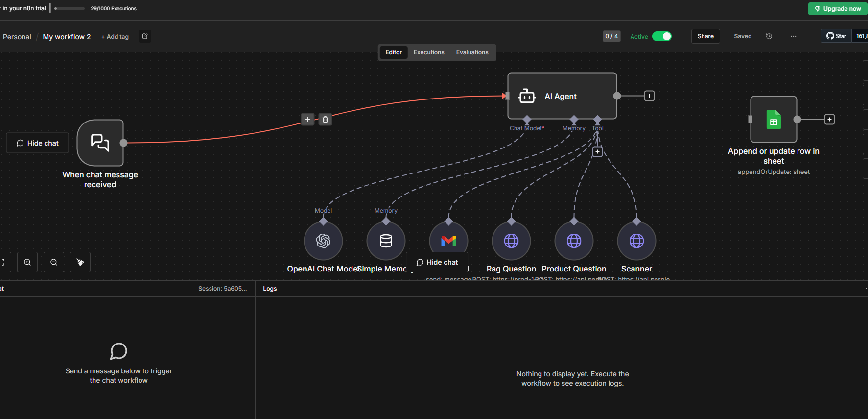Tidy up the workflow nodes
This screenshot has width=868, height=419.
[x=80, y=262]
